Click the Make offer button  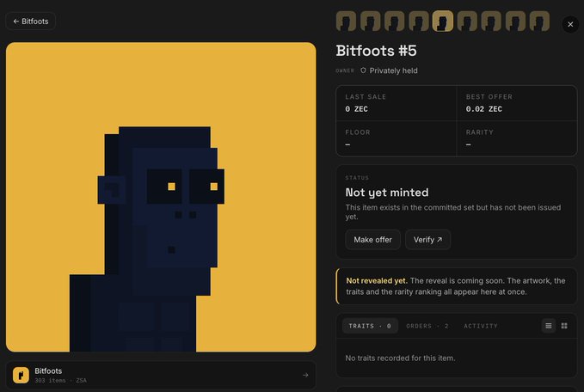pyautogui.click(x=372, y=240)
